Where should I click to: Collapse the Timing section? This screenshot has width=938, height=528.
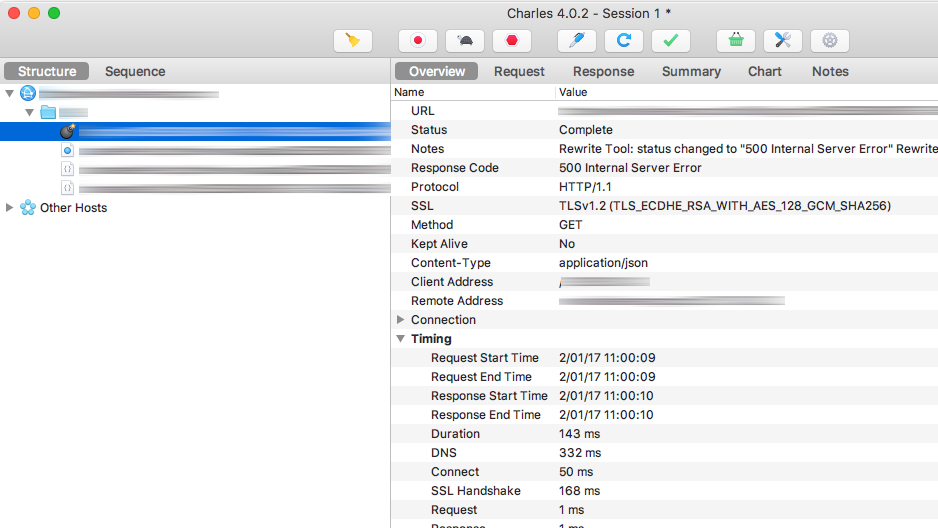401,338
